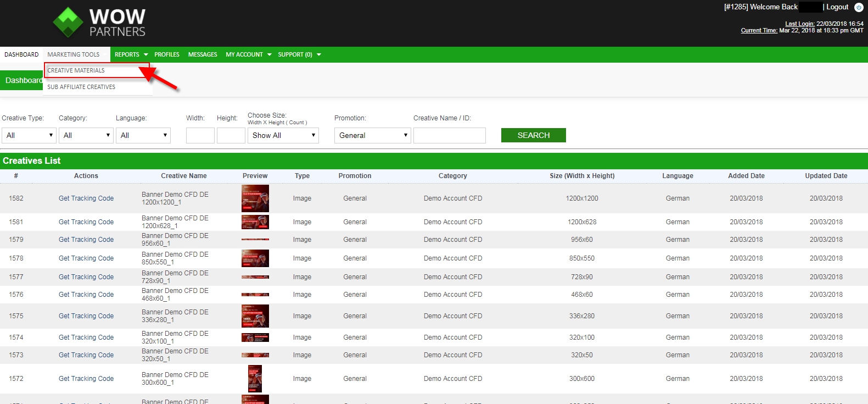The height and width of the screenshot is (404, 868).
Task: Expand the Choose Size dropdown
Action: [x=283, y=135]
